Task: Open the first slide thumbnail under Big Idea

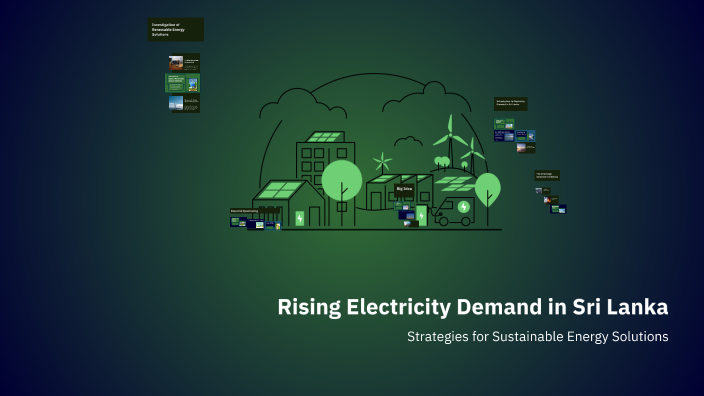Action: pyautogui.click(x=402, y=206)
